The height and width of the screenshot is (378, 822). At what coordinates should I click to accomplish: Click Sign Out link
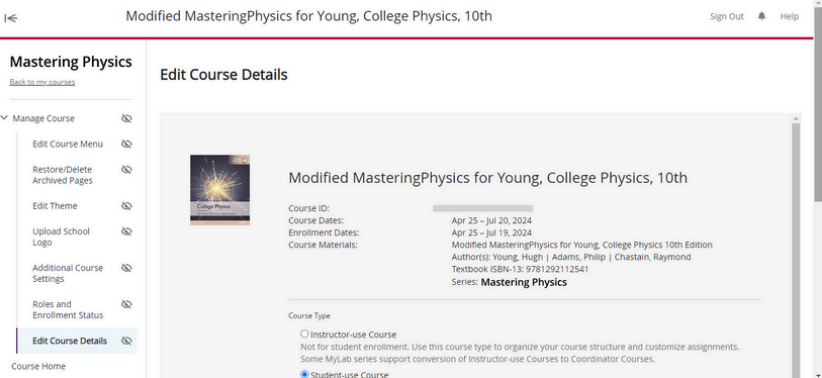click(x=727, y=16)
